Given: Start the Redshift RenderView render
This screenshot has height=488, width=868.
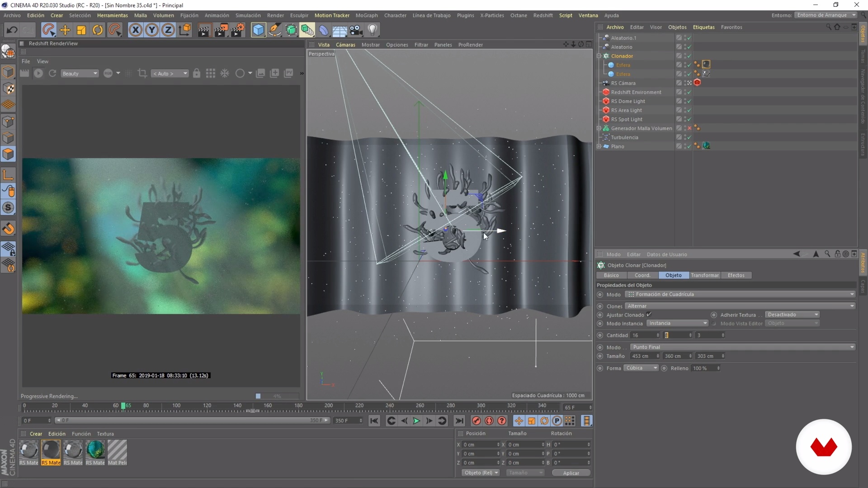Looking at the screenshot, I should coord(38,73).
